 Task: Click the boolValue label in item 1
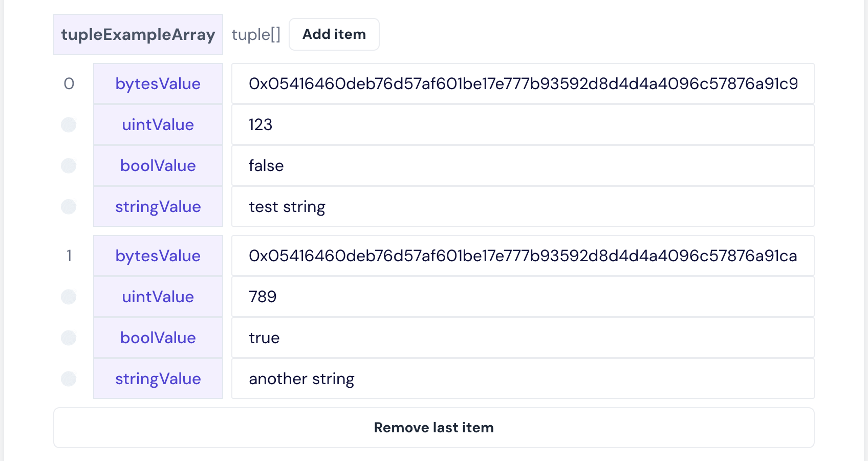(x=158, y=338)
